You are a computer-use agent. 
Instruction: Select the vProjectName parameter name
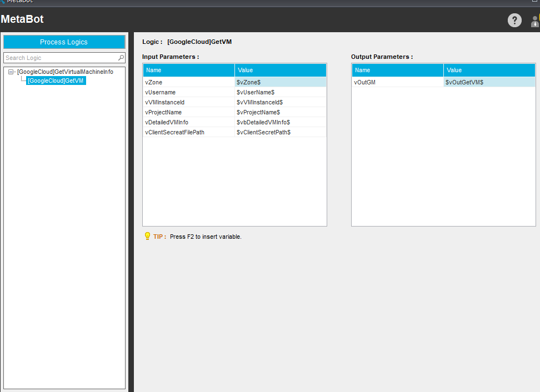(189, 112)
